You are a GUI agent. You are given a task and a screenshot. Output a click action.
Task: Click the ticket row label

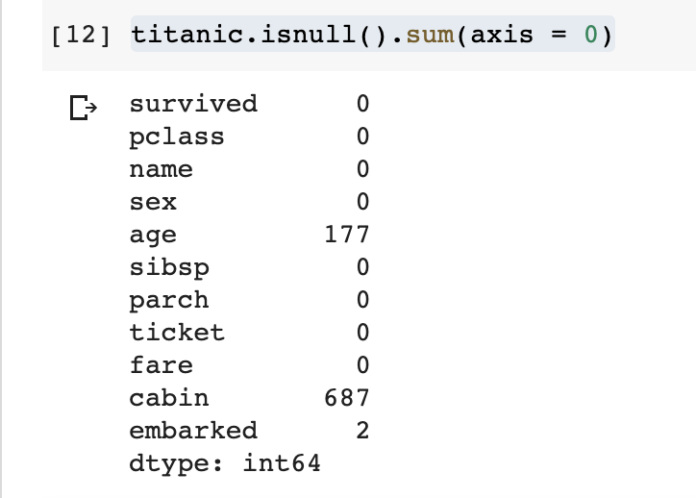click(x=177, y=332)
